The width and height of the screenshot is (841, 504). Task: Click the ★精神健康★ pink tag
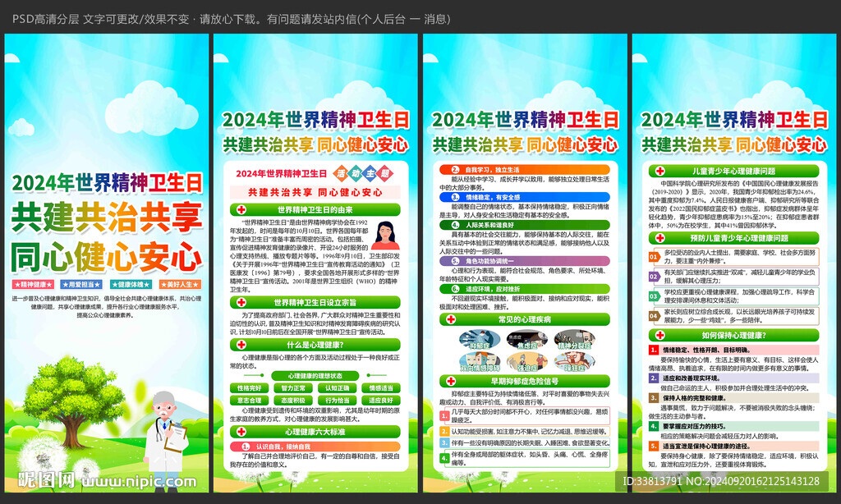point(33,284)
